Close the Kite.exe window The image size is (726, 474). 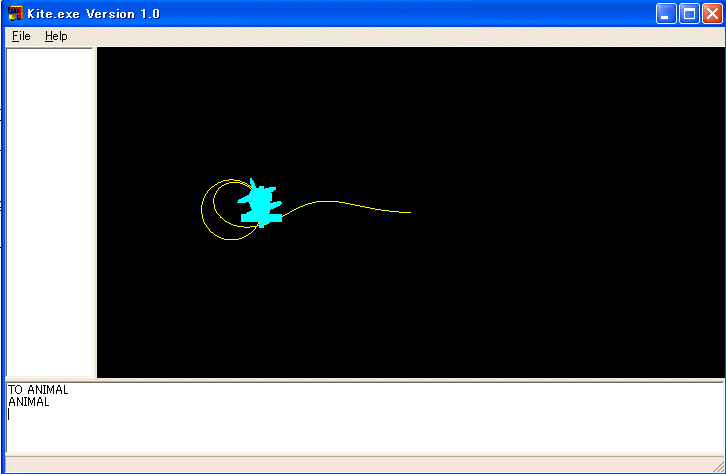pyautogui.click(x=712, y=13)
